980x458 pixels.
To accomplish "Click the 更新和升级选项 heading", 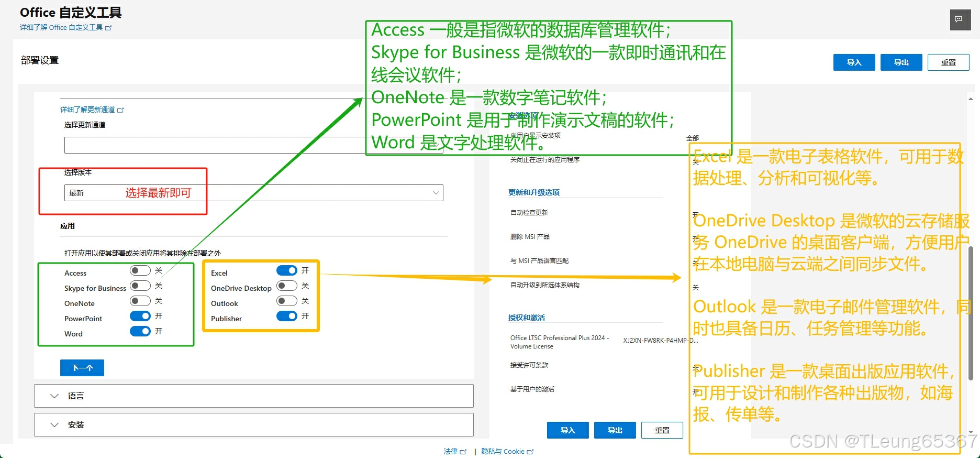I will click(x=534, y=192).
